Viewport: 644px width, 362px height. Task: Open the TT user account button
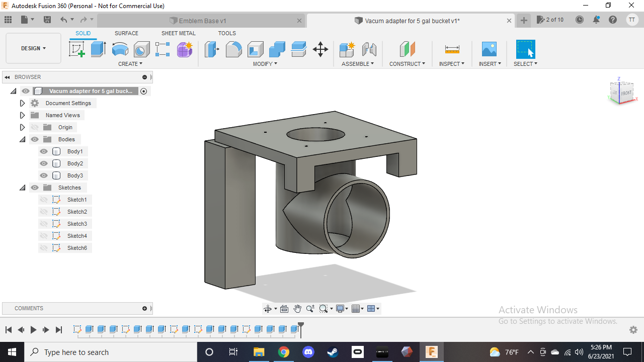632,20
